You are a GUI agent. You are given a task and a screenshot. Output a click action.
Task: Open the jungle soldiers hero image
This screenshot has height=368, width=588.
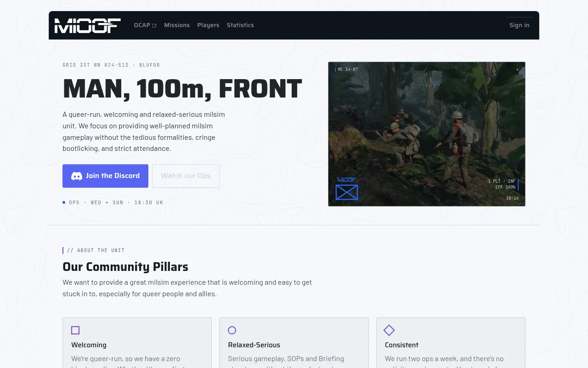[427, 134]
